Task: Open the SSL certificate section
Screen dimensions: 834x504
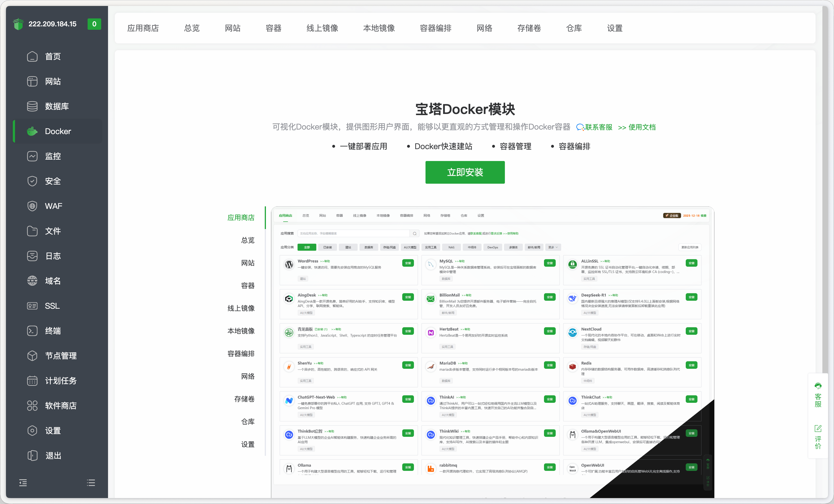Action: (x=52, y=306)
